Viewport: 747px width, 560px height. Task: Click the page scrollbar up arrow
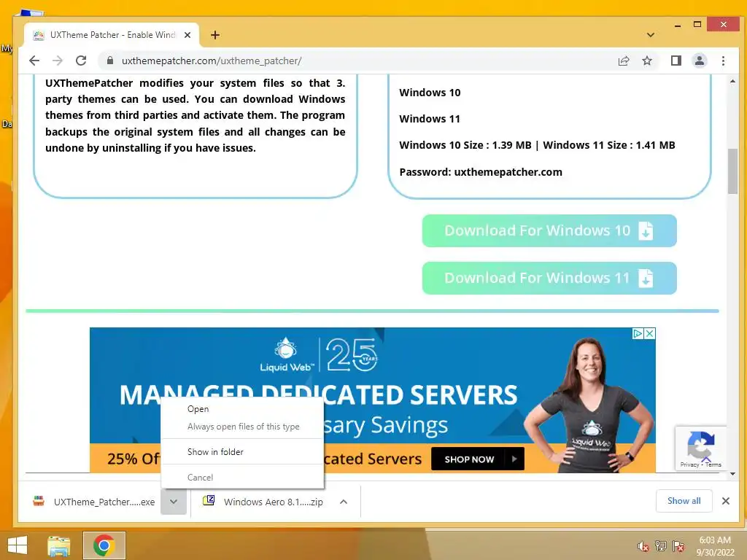[x=732, y=81]
